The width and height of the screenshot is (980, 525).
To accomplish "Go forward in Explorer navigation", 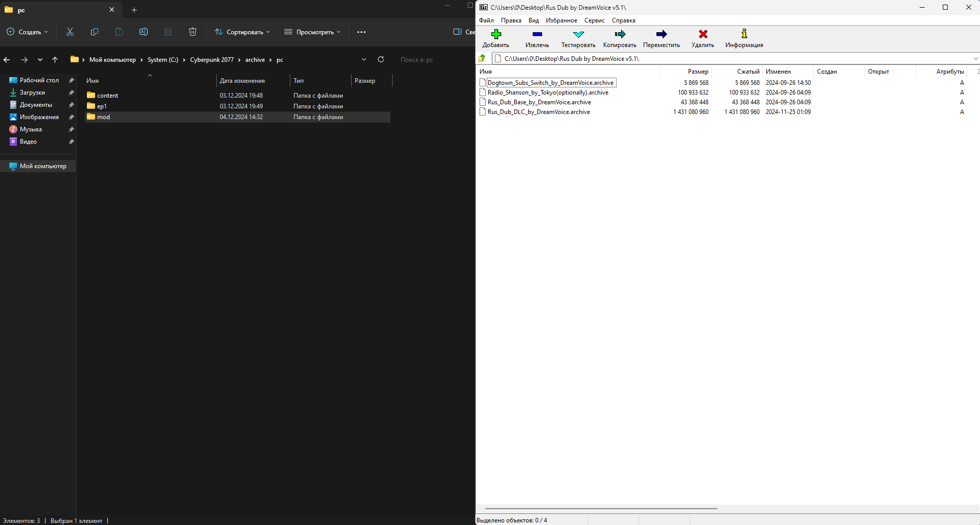I will 24,60.
